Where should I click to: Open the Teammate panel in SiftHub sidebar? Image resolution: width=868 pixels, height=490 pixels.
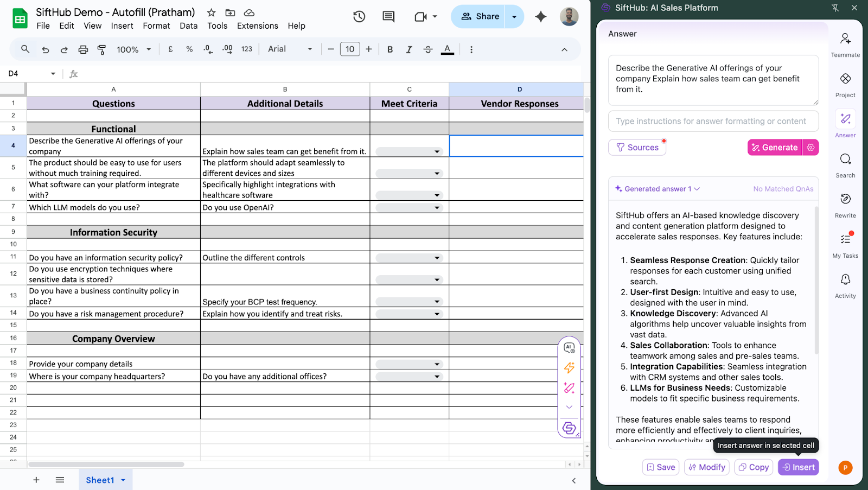[845, 39]
